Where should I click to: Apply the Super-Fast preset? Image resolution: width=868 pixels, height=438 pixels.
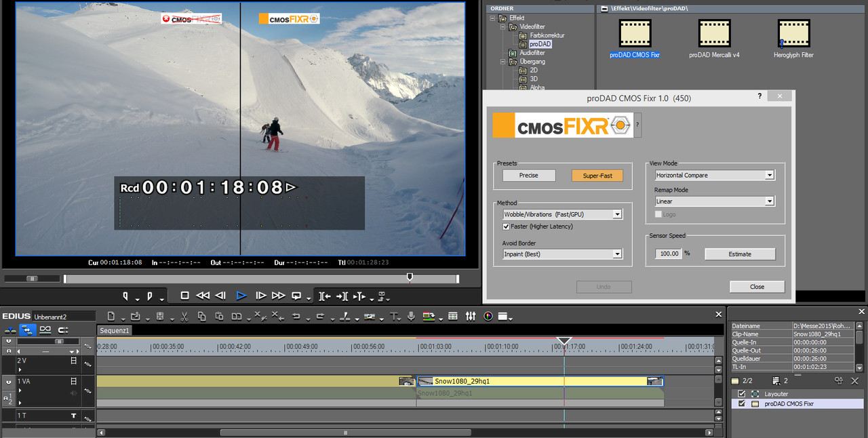[597, 176]
